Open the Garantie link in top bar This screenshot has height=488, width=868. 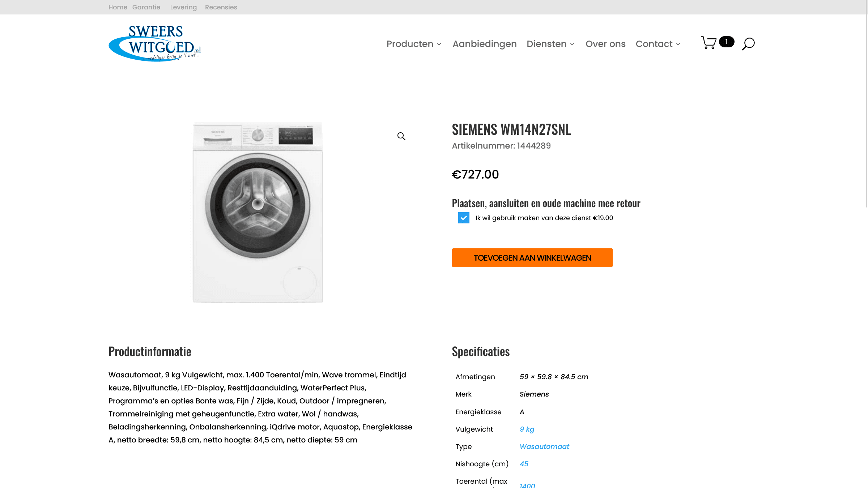(x=146, y=7)
